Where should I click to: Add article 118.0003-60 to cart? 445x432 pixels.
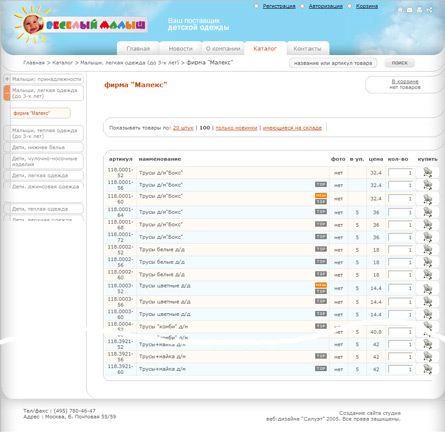427,314
